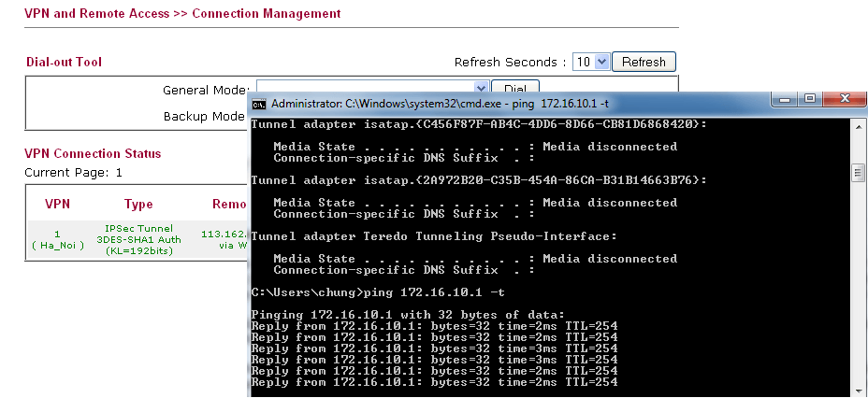The image size is (868, 398).
Task: Close the cmd.exe window
Action: (845, 99)
